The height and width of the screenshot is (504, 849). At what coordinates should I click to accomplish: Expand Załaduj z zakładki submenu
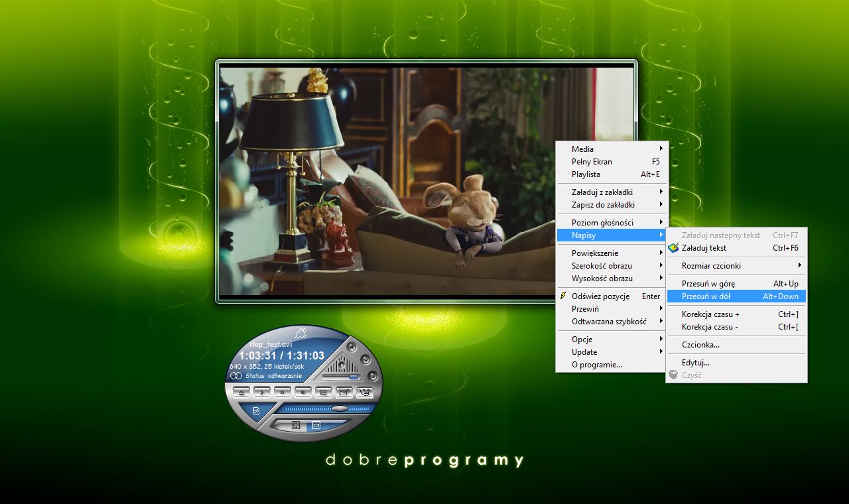(x=612, y=192)
